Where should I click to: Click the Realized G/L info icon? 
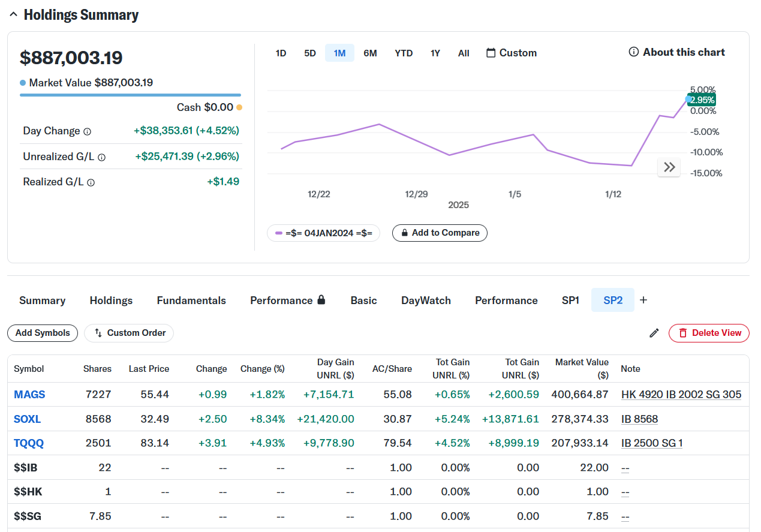pos(91,182)
